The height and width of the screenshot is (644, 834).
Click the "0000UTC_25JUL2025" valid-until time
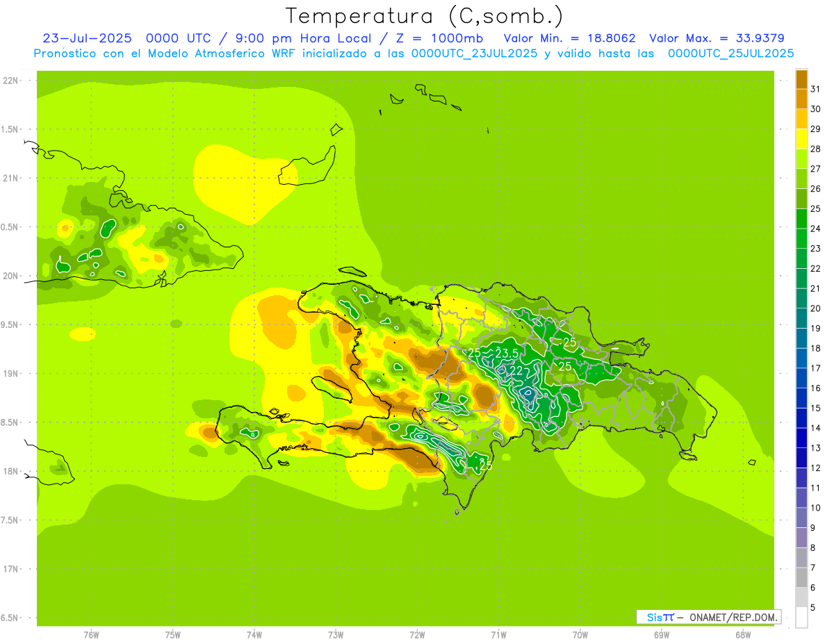(x=730, y=53)
